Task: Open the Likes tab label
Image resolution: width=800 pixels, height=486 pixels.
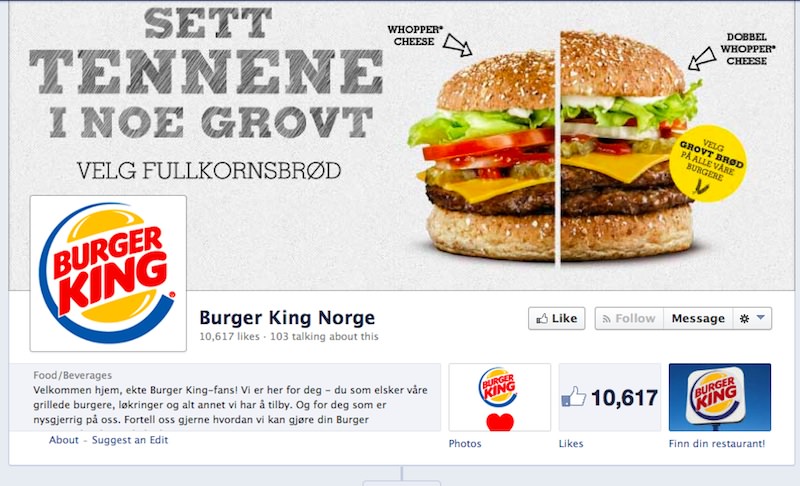Action: pos(571,444)
